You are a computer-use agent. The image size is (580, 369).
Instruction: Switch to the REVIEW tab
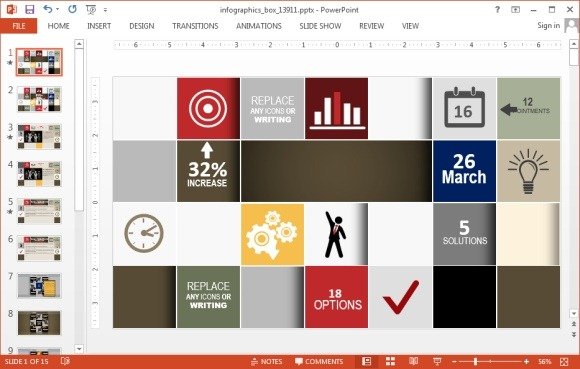click(371, 26)
